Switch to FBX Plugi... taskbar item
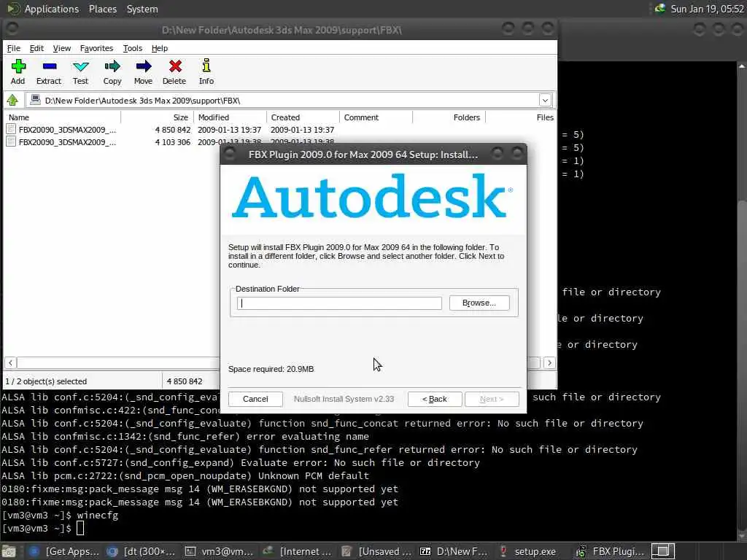The width and height of the screenshot is (747, 560). tap(611, 551)
